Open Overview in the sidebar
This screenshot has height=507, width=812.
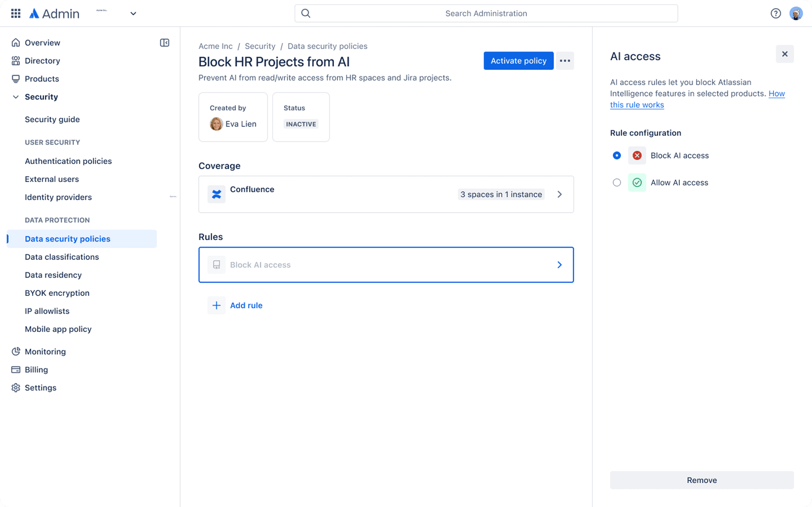click(42, 43)
